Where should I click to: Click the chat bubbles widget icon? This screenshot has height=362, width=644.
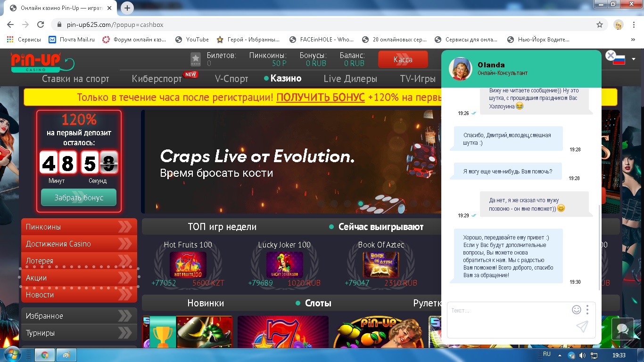[x=622, y=329]
